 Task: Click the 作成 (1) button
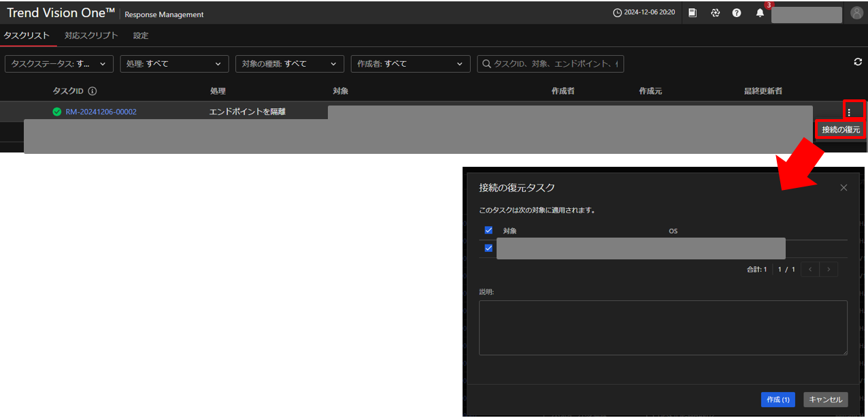point(778,400)
